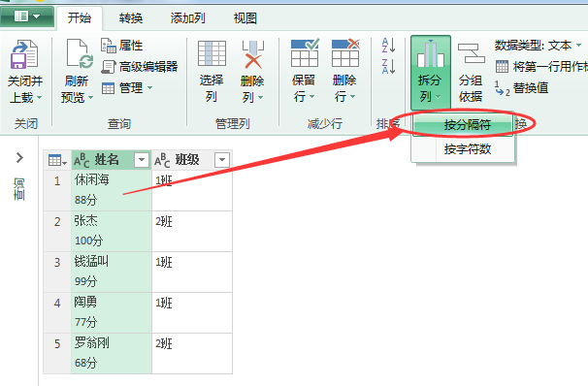
Task: Sort ascending with the A-Z icon
Action: click(x=388, y=45)
